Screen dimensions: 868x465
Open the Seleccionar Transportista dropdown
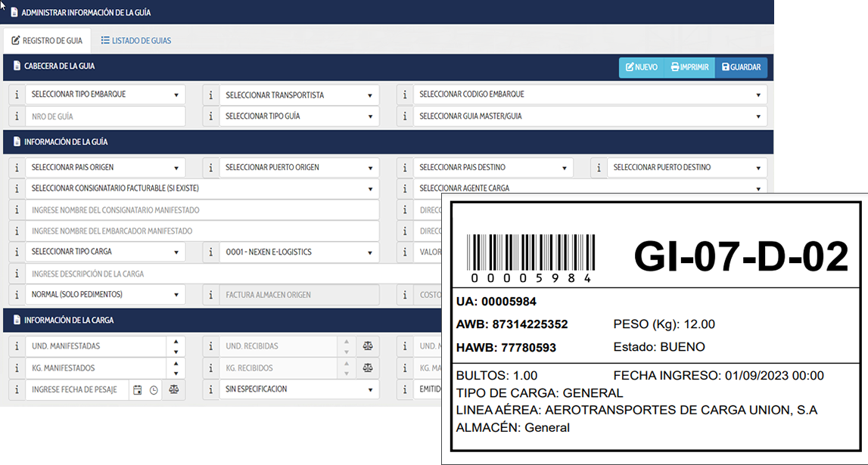tap(299, 95)
